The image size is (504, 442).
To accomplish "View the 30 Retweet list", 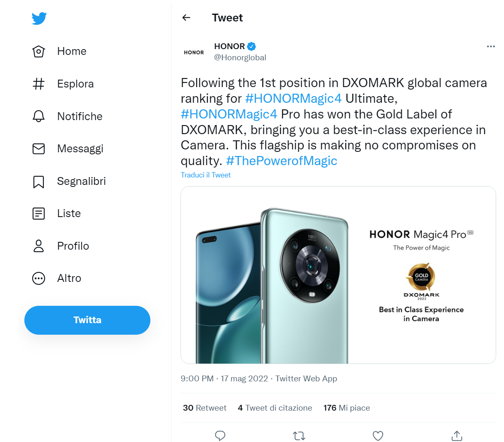I will 205,408.
